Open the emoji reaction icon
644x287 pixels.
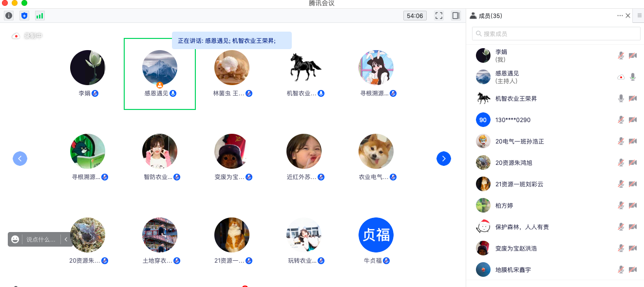coord(15,239)
